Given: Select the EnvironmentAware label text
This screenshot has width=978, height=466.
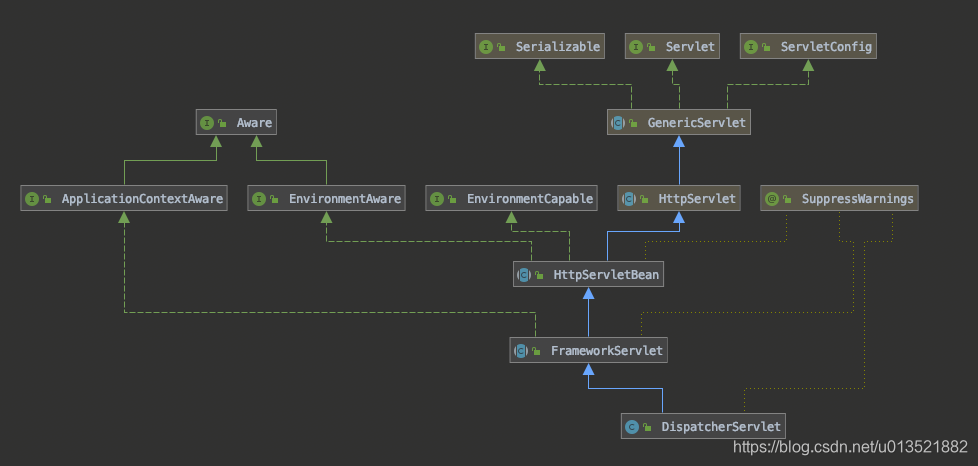Looking at the screenshot, I should point(345,199).
